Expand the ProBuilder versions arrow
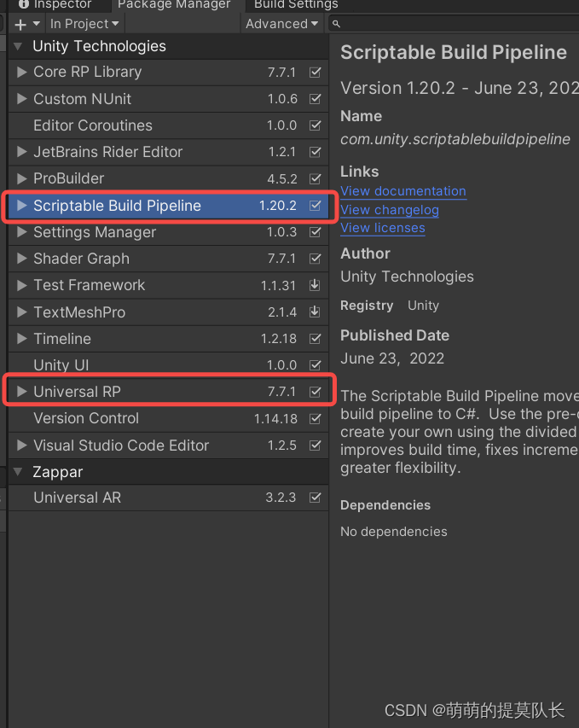This screenshot has width=579, height=728. point(21,178)
